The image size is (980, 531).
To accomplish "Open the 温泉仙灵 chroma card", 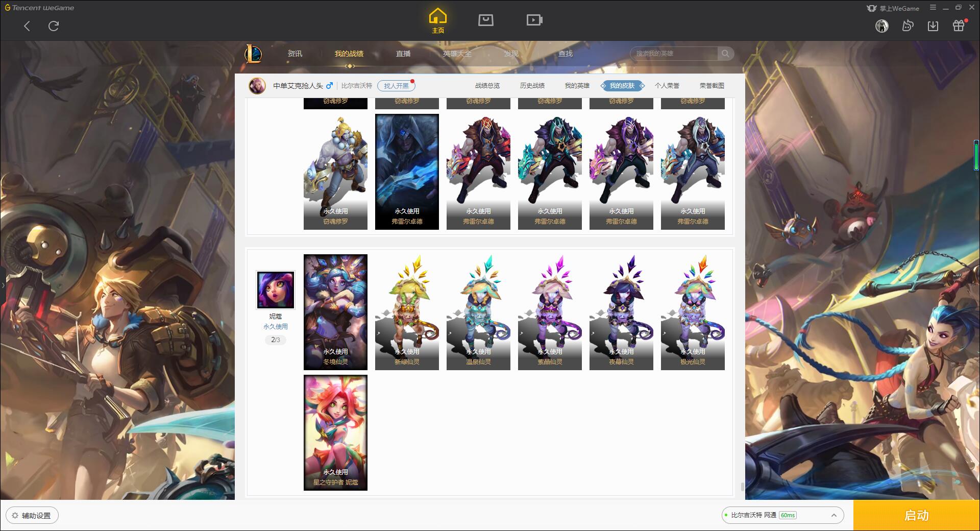I will pyautogui.click(x=478, y=312).
